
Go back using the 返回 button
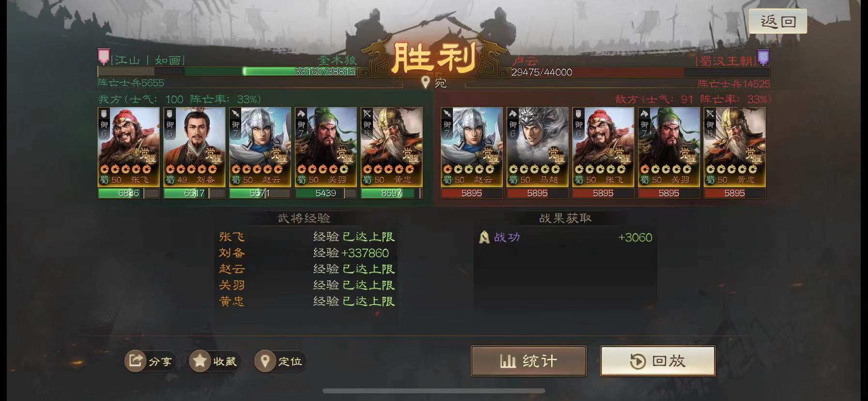click(778, 21)
